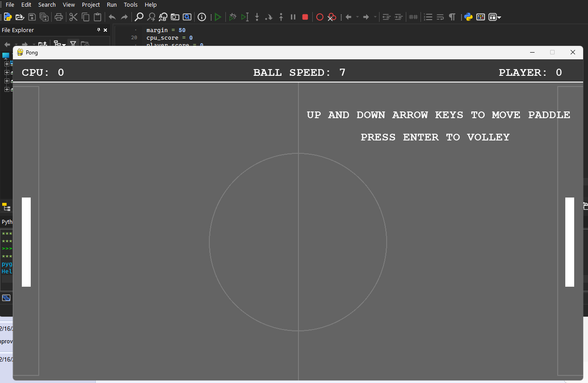Open the Replace tool (AB icon)
Viewport: 588px width, 383px height.
point(163,17)
